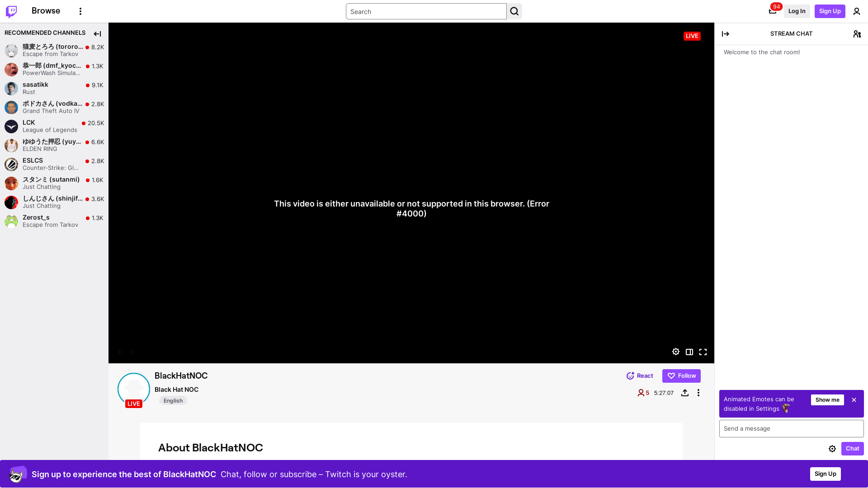Collapse the Recommended Channels sidebar
This screenshot has width=868, height=488.
97,34
